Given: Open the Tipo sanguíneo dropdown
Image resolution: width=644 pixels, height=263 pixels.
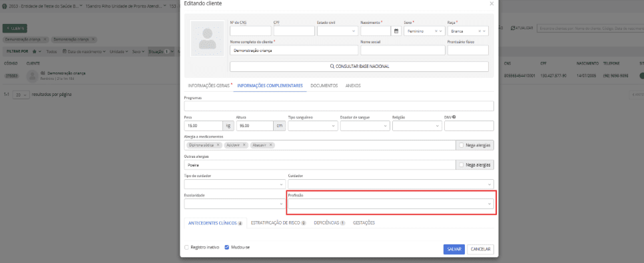Looking at the screenshot, I should point(313,126).
